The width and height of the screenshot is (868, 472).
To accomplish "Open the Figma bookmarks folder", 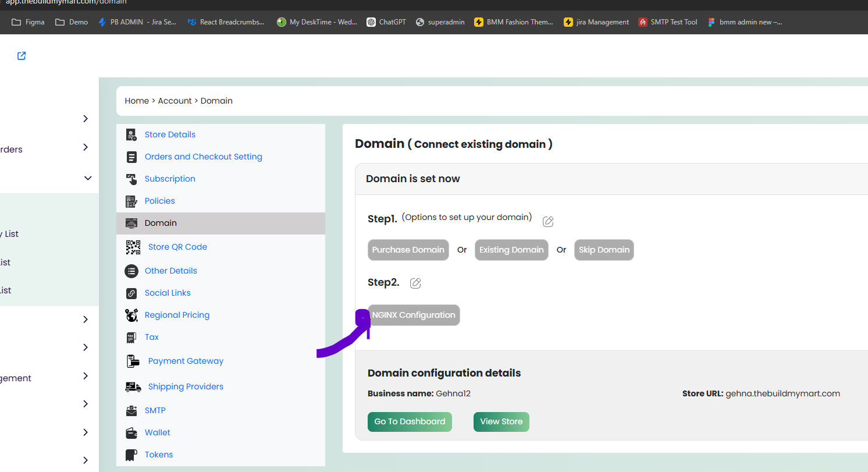I will point(28,22).
